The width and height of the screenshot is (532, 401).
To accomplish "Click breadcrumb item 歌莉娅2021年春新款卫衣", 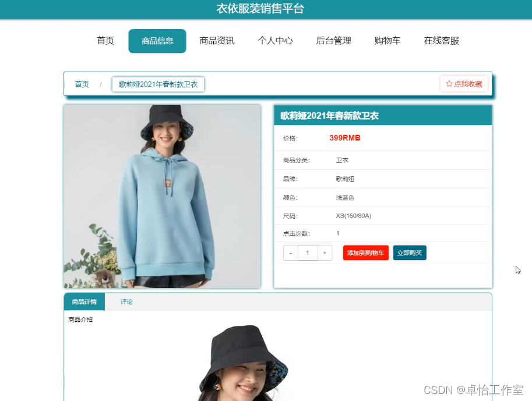I will 158,84.
